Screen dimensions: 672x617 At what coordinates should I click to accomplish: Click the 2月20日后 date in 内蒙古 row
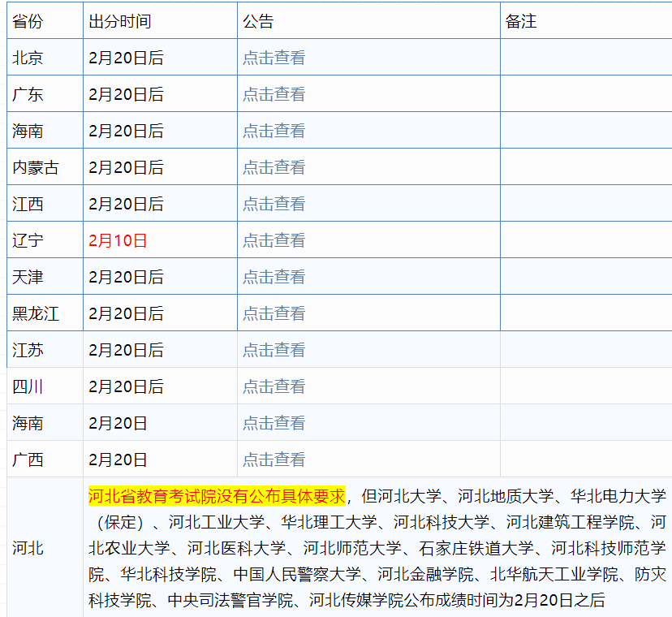coord(126,166)
